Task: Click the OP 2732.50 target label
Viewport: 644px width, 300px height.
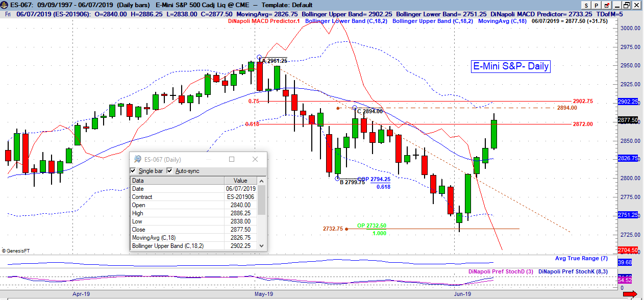Action: (x=371, y=226)
